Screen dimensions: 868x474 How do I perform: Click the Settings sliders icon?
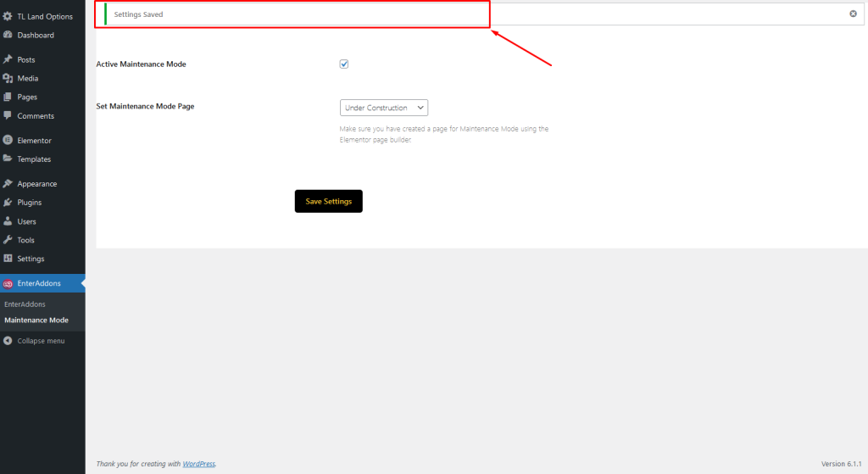tap(8, 259)
